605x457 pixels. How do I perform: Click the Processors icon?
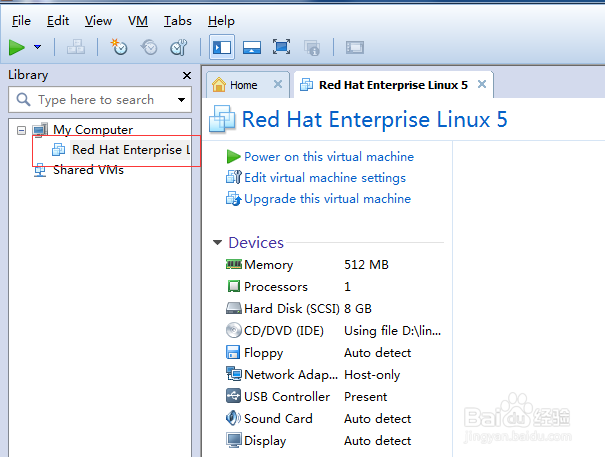[x=234, y=287]
